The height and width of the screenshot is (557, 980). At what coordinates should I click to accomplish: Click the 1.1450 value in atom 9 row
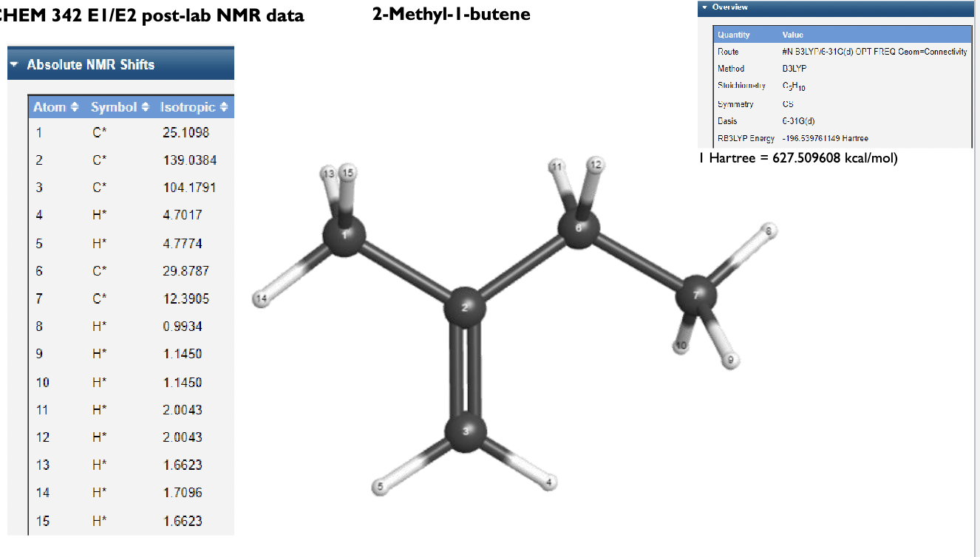point(183,354)
